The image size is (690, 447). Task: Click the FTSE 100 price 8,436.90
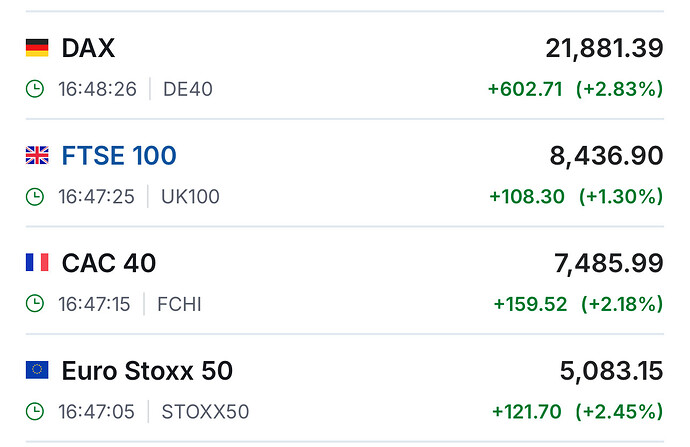[x=606, y=155]
